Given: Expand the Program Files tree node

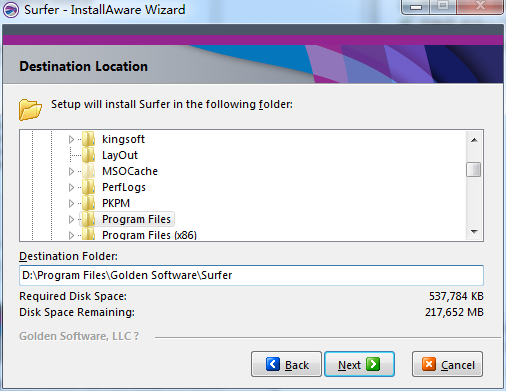Looking at the screenshot, I should [x=71, y=219].
